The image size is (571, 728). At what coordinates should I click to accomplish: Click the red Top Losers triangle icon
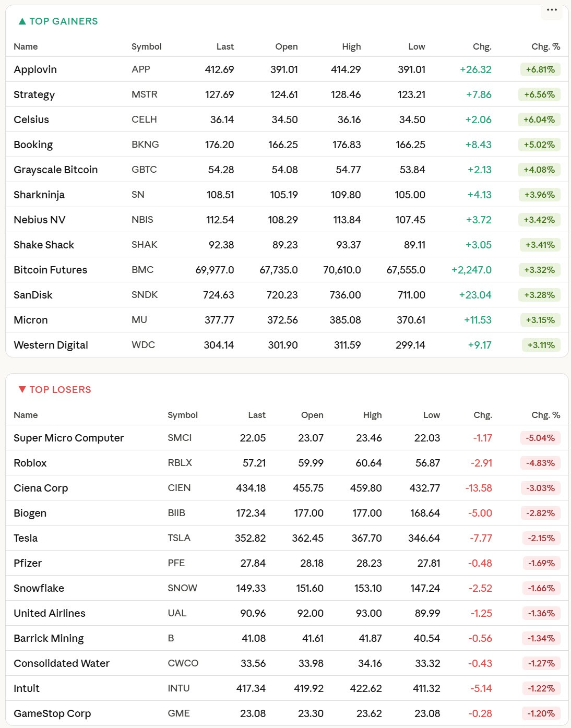coord(22,389)
